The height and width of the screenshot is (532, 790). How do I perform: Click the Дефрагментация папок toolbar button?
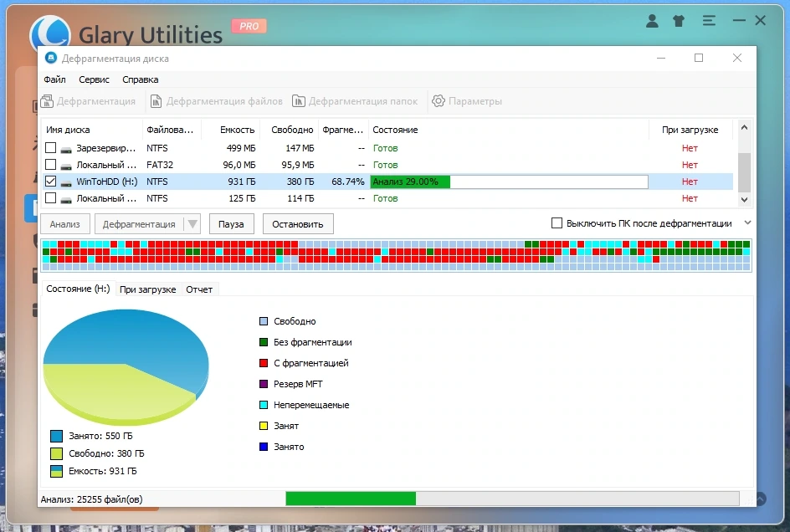355,101
